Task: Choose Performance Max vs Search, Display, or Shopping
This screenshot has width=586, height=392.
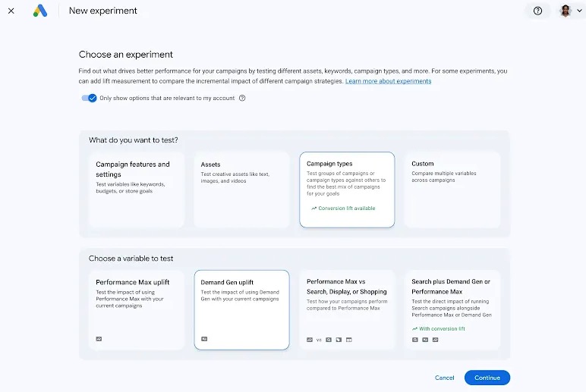Action: coord(347,310)
